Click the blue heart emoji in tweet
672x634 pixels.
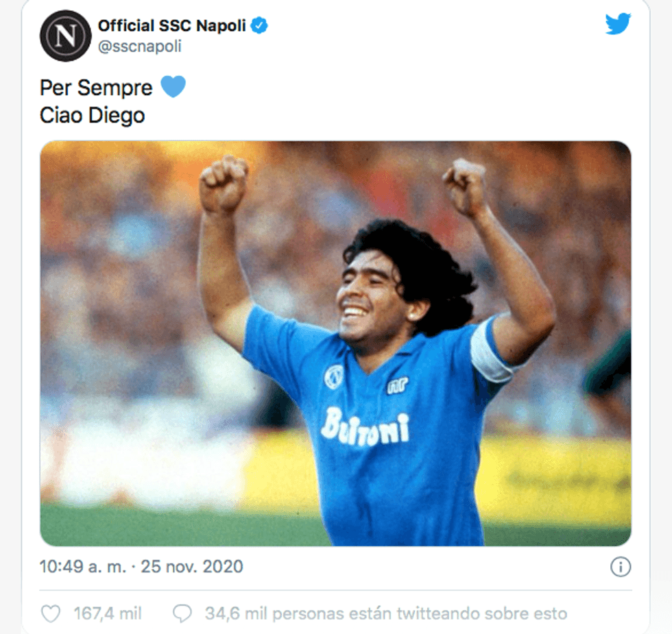pyautogui.click(x=173, y=86)
